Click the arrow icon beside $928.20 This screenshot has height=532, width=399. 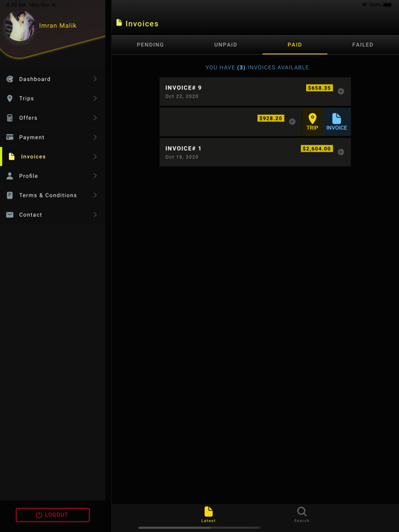pos(292,122)
